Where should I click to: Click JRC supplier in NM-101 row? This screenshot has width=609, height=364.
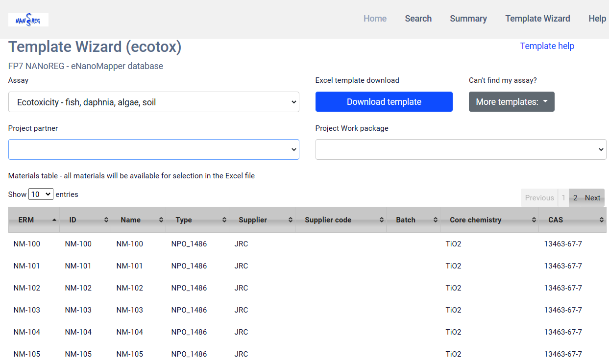click(242, 266)
